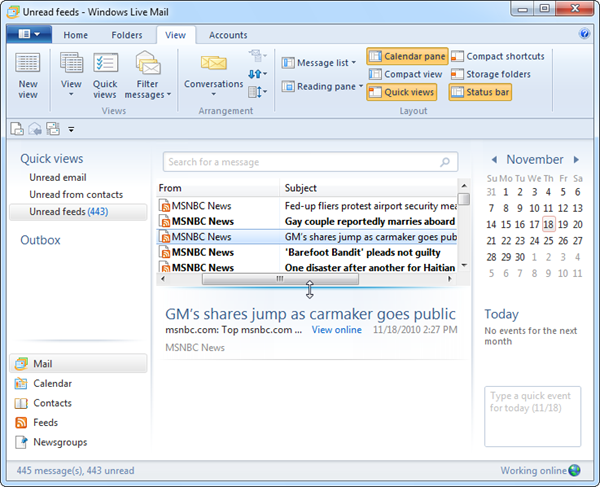Click the New view icon in ribbon
This screenshot has height=487, width=600.
[x=28, y=75]
